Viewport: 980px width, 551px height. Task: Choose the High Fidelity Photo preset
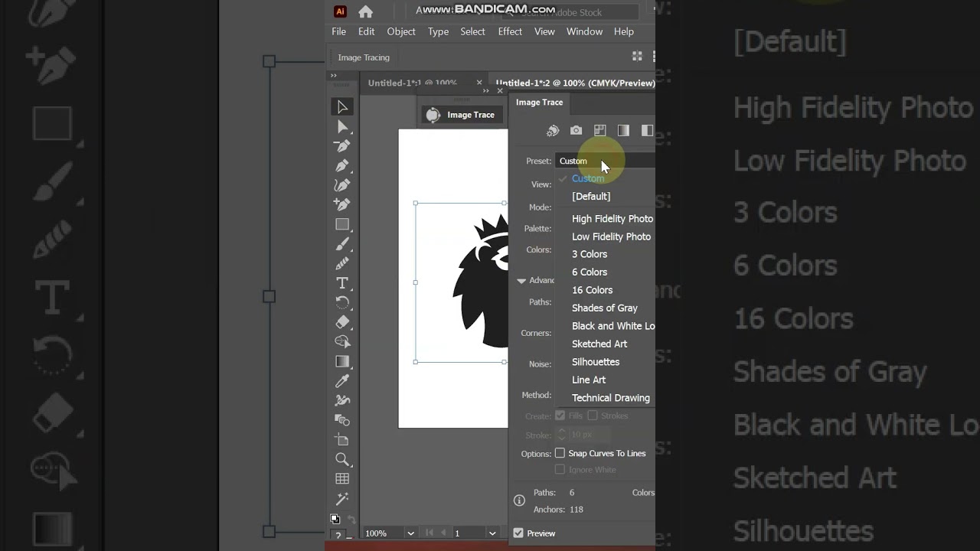point(612,219)
